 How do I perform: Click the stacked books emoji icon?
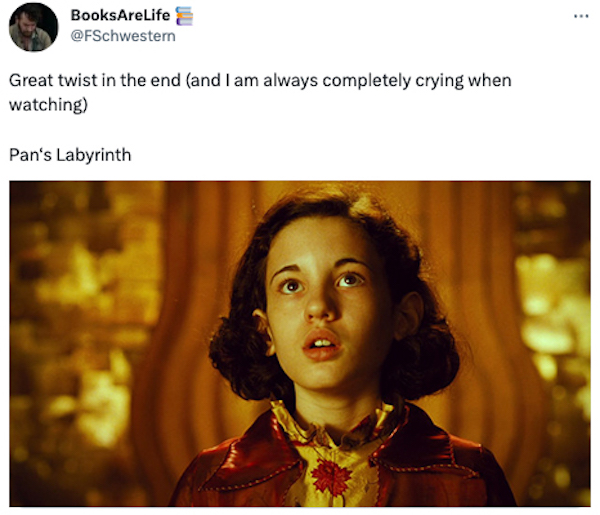[x=184, y=16]
